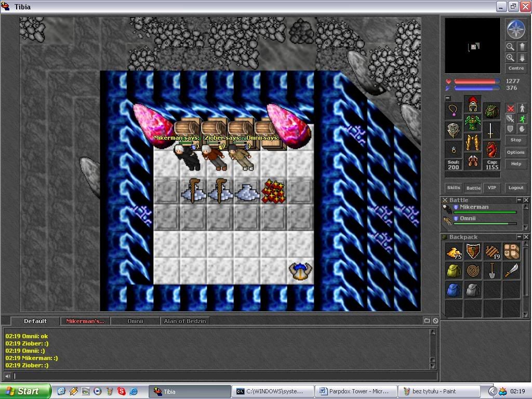Select Omnii in the Battle list

tap(480, 220)
